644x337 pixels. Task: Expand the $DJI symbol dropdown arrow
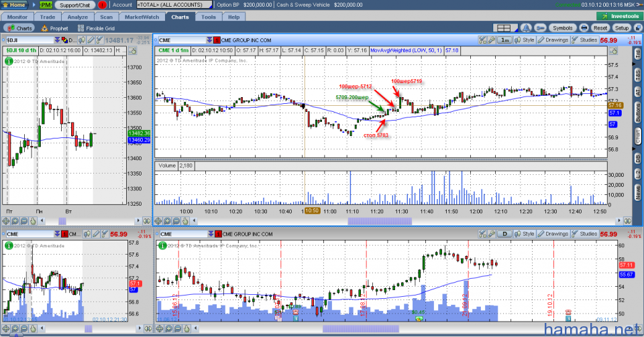[57, 40]
